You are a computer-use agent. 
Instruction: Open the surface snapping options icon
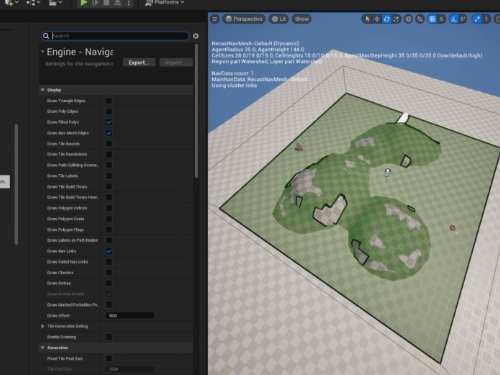[x=420, y=19]
